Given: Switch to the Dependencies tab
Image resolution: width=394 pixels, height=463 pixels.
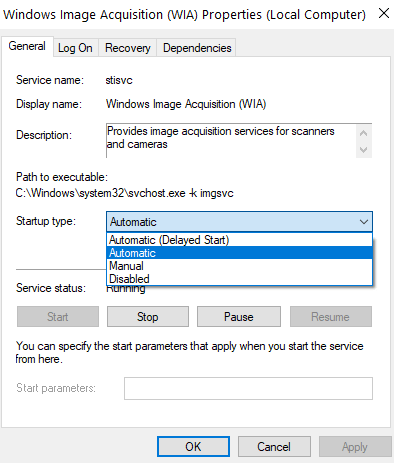Looking at the screenshot, I should pos(197,48).
